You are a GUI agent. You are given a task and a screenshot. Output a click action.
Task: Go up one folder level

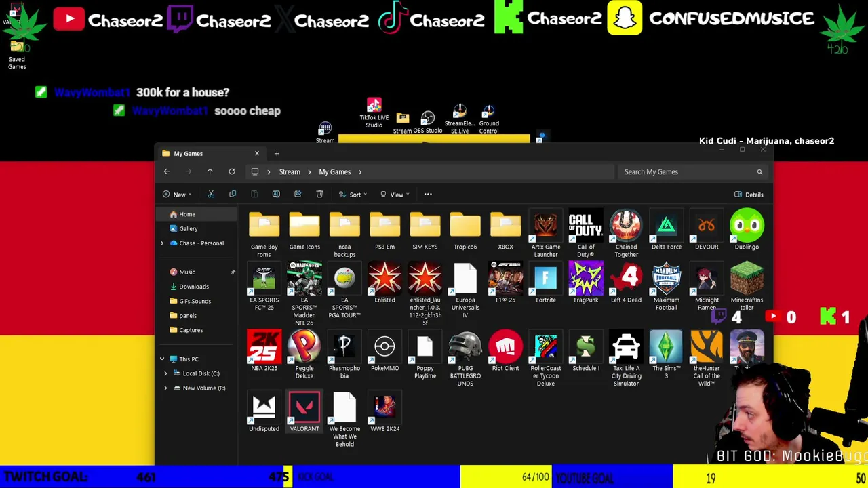click(x=210, y=171)
